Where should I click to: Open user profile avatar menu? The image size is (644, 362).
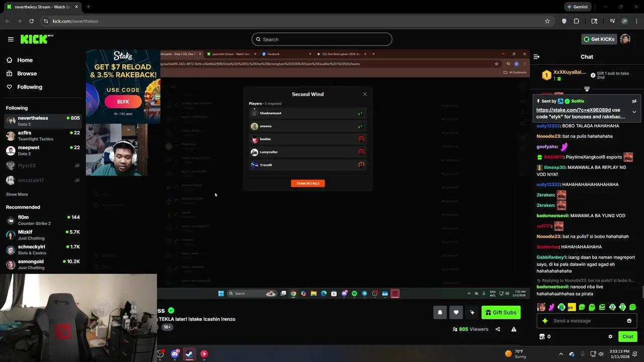625,39
